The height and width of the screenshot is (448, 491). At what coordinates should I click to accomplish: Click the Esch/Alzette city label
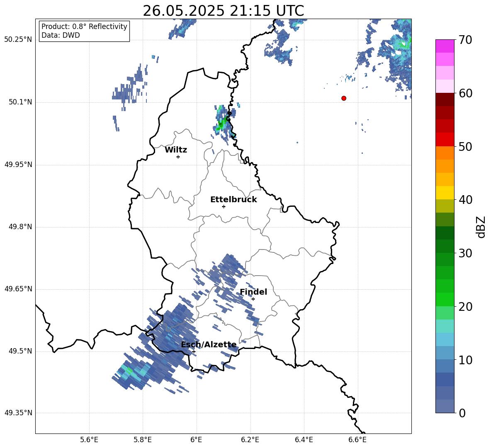(x=209, y=345)
